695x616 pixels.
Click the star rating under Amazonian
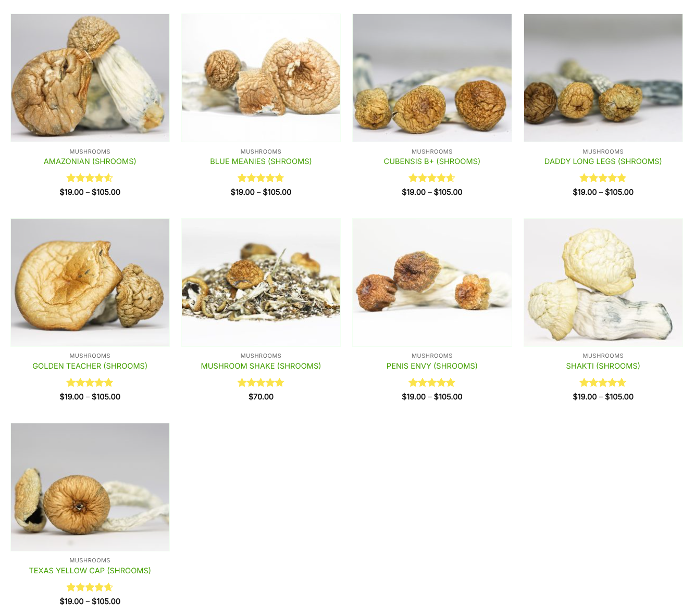tap(90, 178)
